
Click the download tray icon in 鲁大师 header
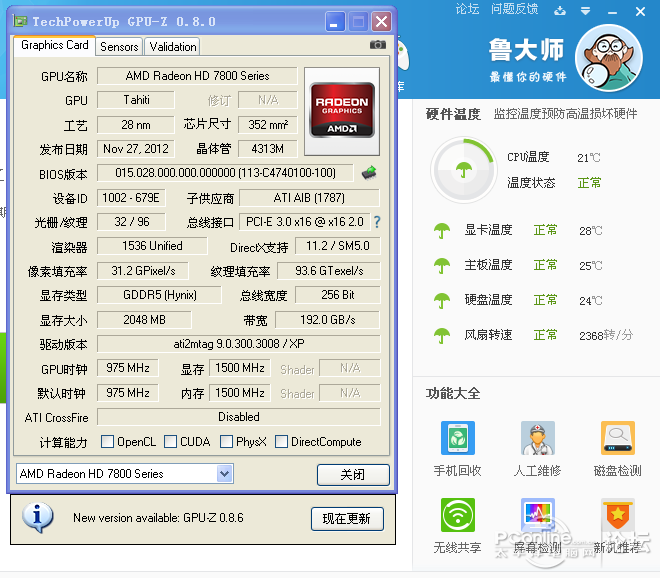pyautogui.click(x=560, y=11)
